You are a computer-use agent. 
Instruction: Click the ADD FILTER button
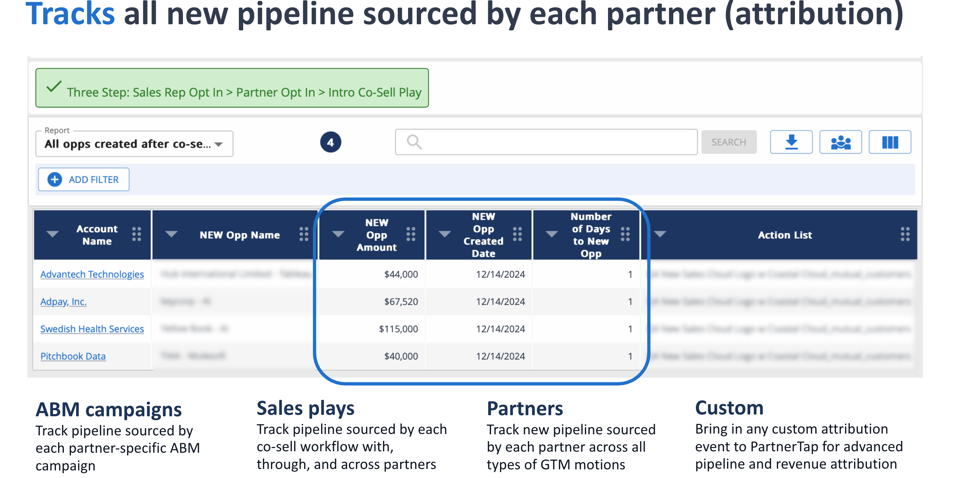[84, 179]
